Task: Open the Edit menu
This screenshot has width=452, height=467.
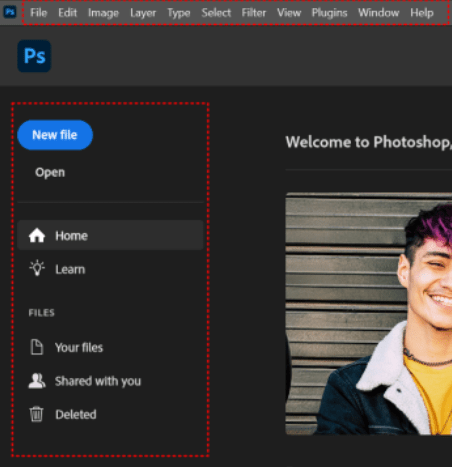Action: click(67, 13)
